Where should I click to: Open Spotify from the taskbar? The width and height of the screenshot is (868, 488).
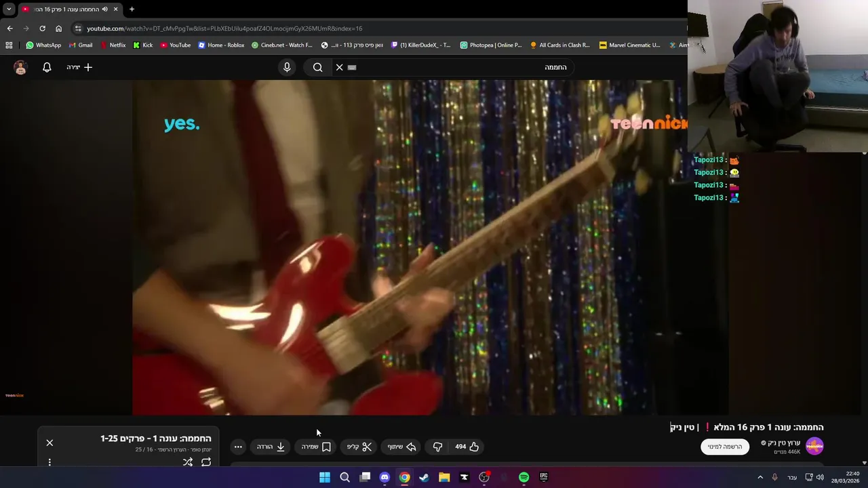(x=524, y=477)
